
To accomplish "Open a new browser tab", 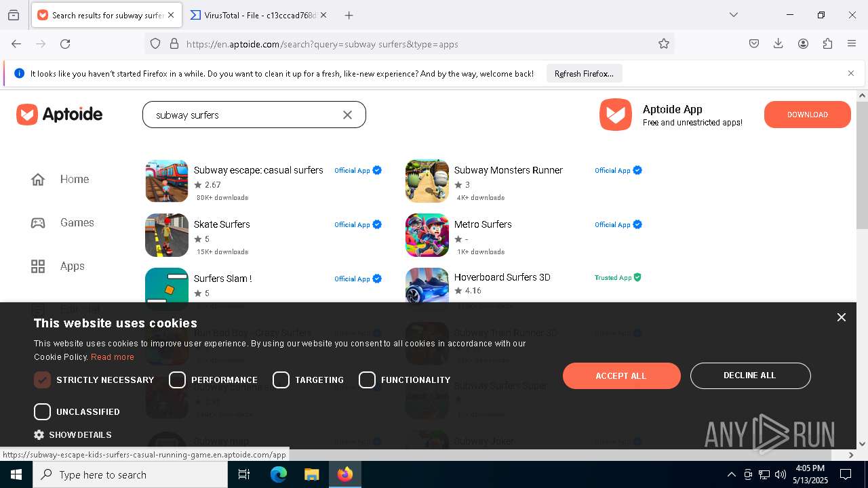I will point(349,15).
